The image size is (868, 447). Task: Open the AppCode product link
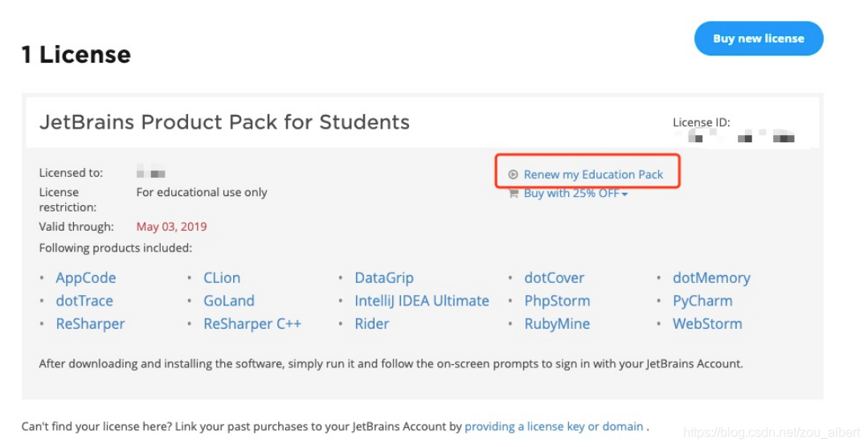tap(86, 278)
